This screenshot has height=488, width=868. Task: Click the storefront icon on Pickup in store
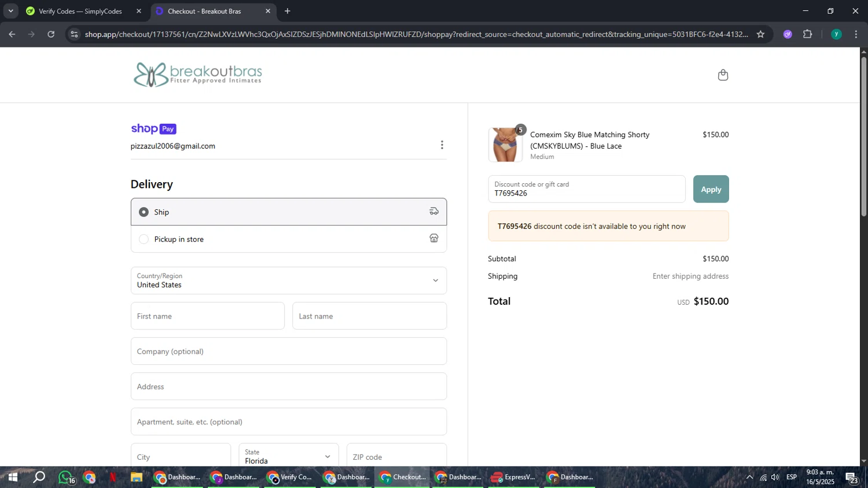point(434,238)
